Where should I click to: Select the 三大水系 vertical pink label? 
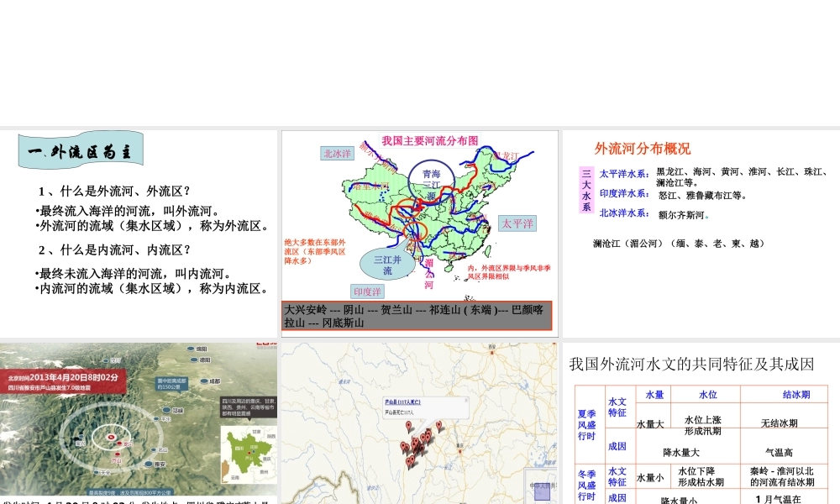[x=586, y=190]
